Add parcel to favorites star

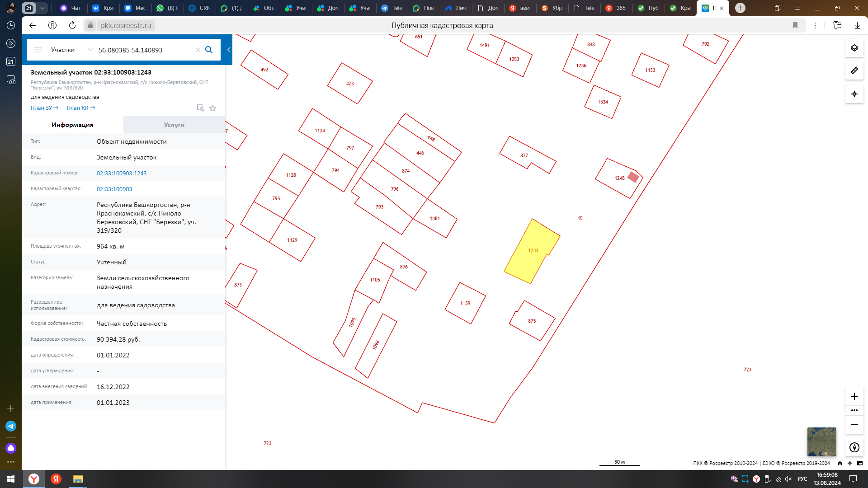(212, 108)
